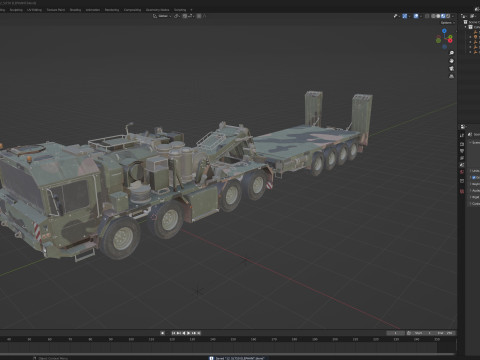Screen dimensions: 480x360
Task: Open the Outliner editor type menu
Action: [x=464, y=16]
